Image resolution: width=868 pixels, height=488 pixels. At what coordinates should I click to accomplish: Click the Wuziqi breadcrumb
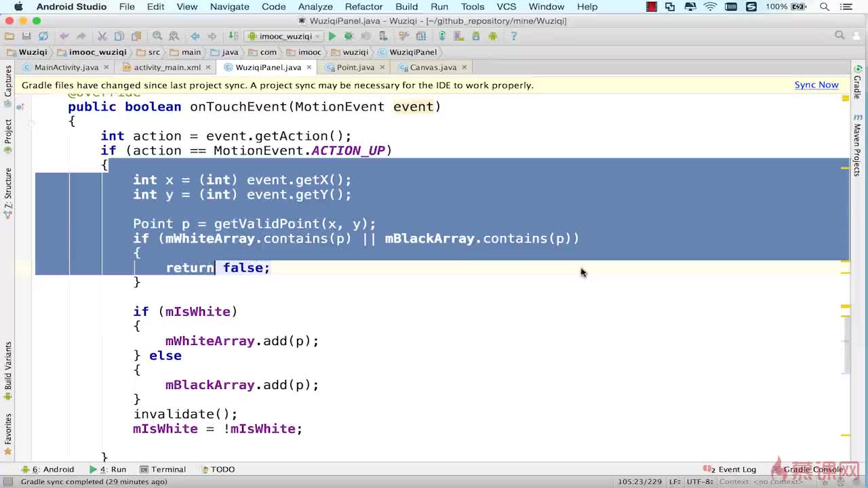point(27,52)
